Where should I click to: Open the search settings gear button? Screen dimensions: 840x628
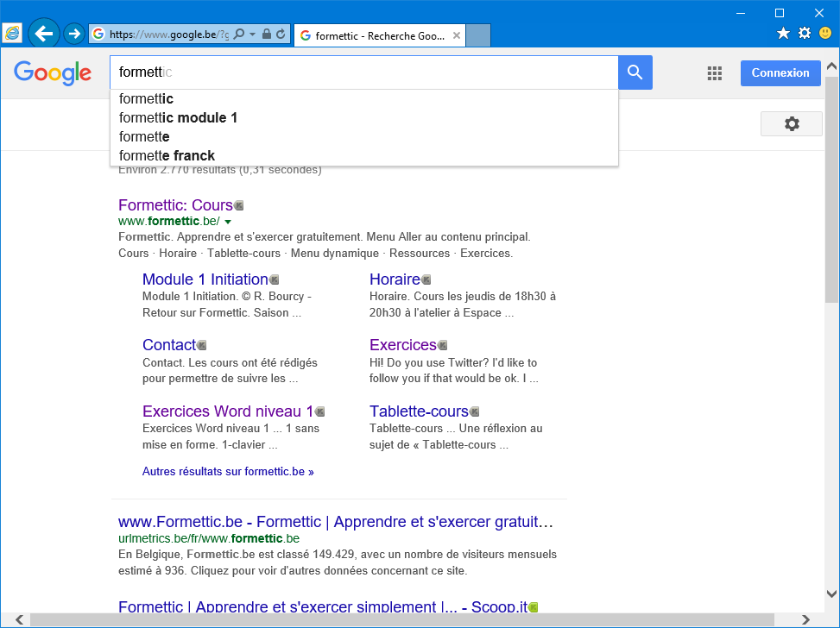pos(792,123)
